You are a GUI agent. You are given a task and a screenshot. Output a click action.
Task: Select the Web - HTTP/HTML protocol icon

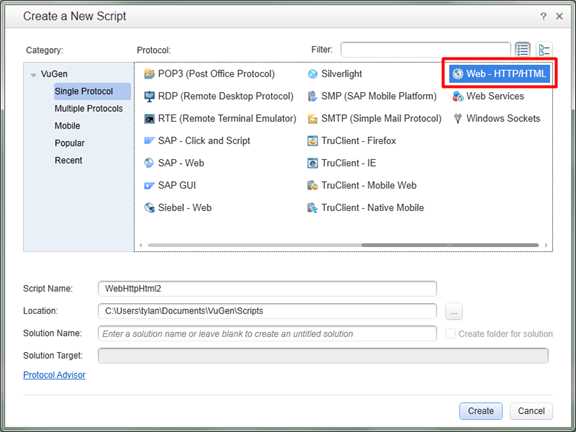tap(458, 74)
